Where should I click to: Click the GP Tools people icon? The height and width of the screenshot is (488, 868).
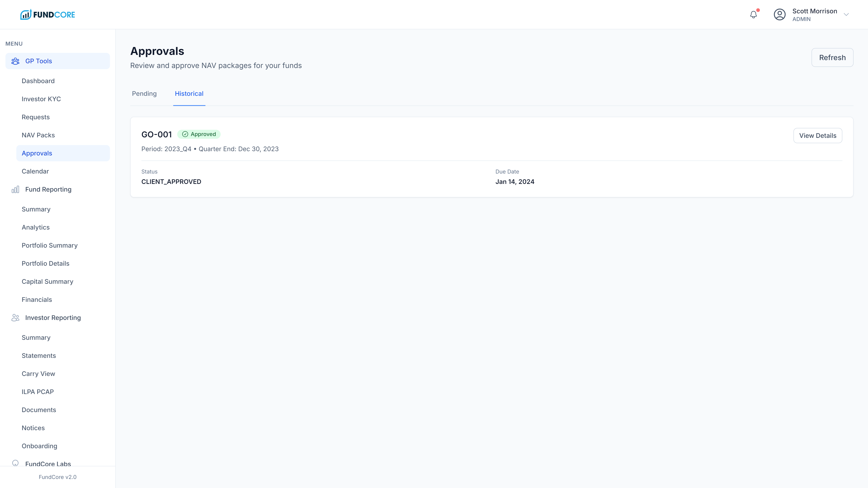click(15, 61)
